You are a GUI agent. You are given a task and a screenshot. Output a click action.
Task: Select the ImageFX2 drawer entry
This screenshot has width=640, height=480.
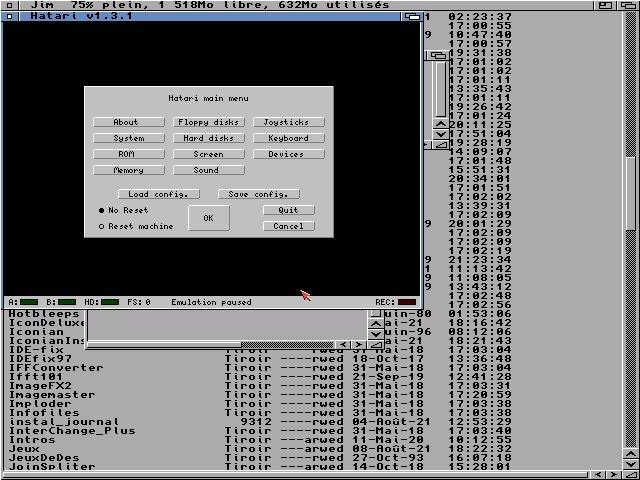[x=40, y=386]
